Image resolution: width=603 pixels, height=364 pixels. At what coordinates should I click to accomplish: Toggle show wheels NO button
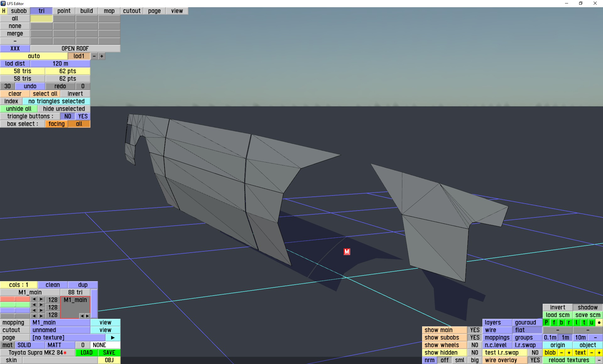point(475,345)
